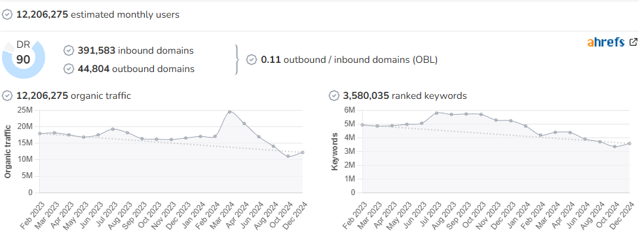Click the check icon beside organic traffic

pyautogui.click(x=7, y=96)
